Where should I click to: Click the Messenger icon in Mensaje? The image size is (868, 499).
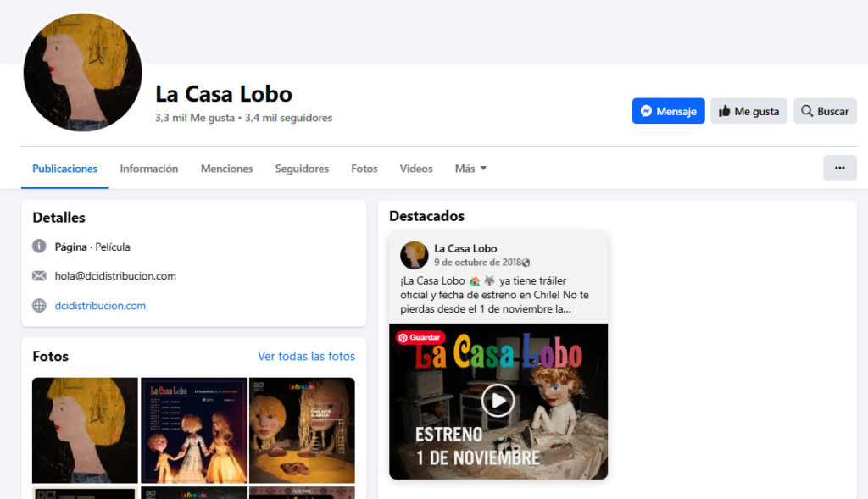pyautogui.click(x=646, y=111)
